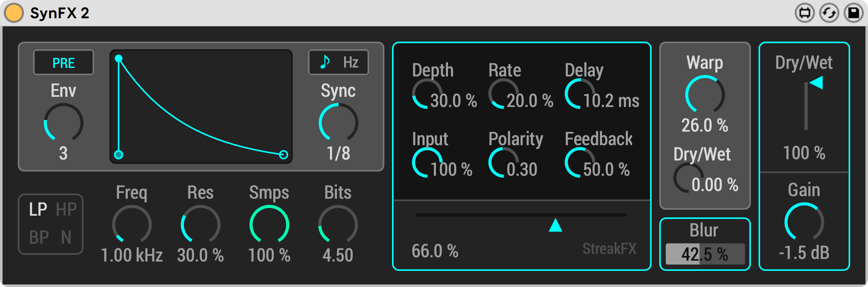868x287 pixels.
Task: Select the N notch filter type
Action: click(66, 238)
